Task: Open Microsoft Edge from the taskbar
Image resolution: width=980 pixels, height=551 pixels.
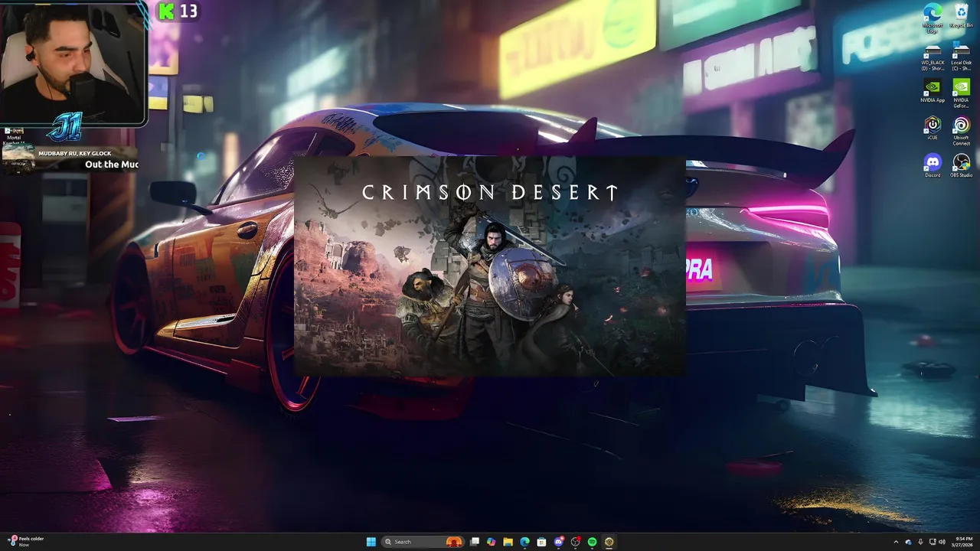Action: (524, 542)
